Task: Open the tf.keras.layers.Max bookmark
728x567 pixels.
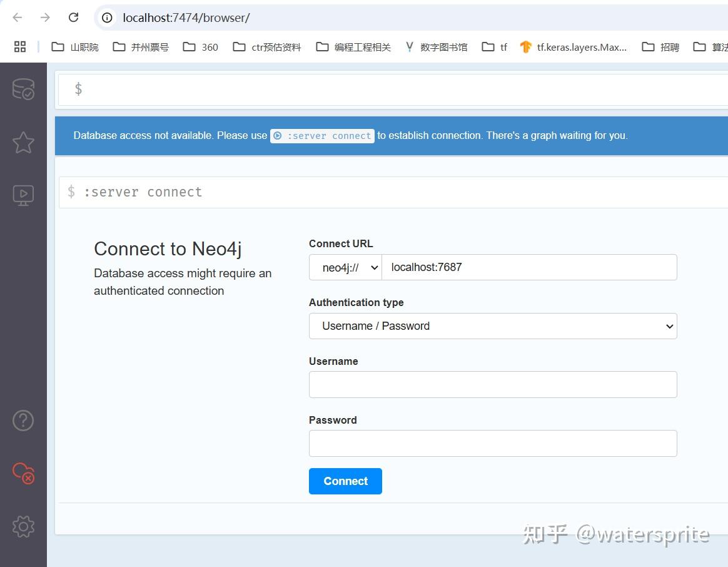Action: pyautogui.click(x=574, y=46)
